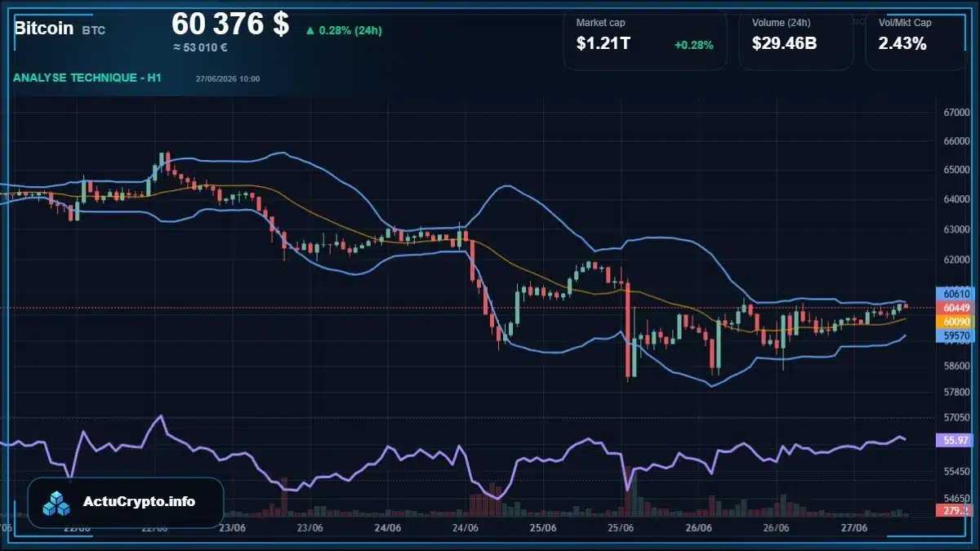Open the ActuCrypto.info link

pos(140,502)
